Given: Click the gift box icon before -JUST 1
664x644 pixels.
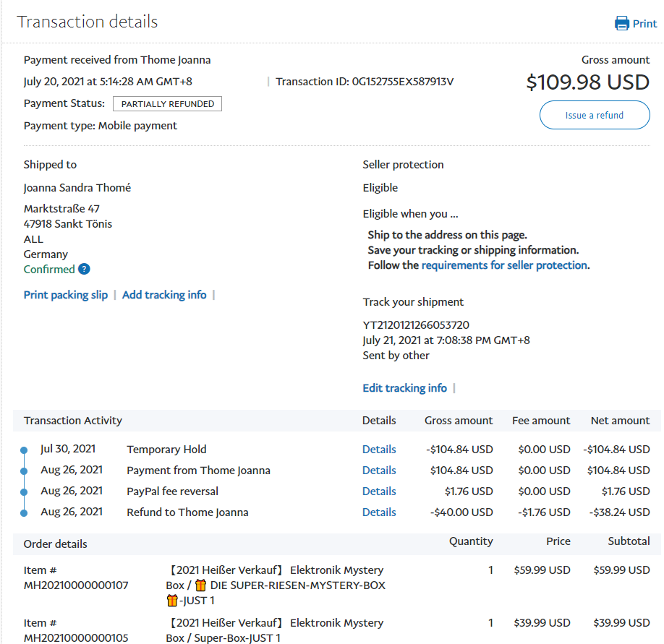Looking at the screenshot, I should (x=171, y=601).
